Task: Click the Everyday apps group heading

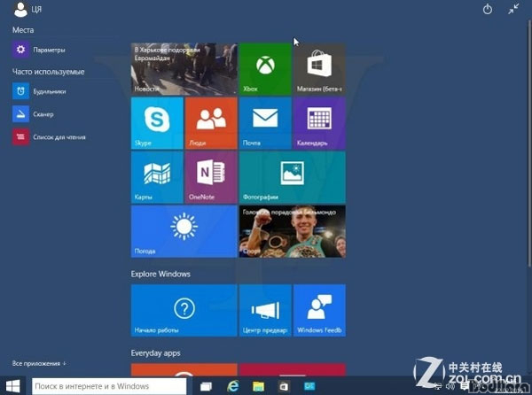Action: click(x=156, y=353)
